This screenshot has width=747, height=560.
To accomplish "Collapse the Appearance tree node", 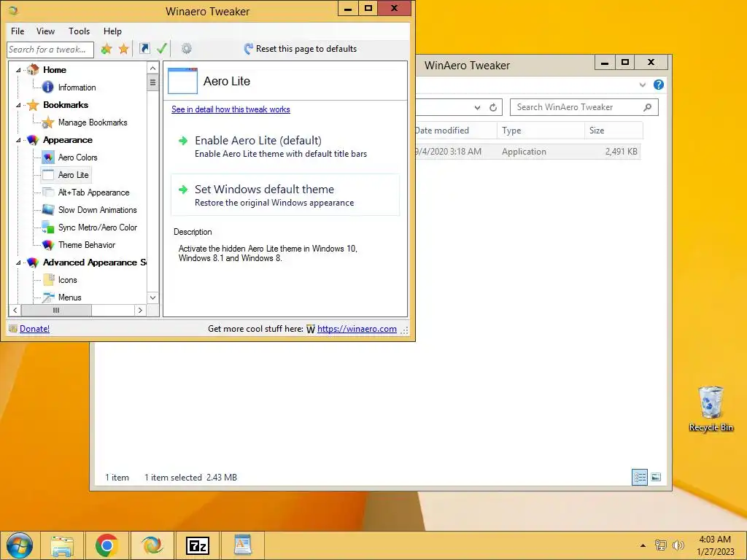I will click(18, 140).
